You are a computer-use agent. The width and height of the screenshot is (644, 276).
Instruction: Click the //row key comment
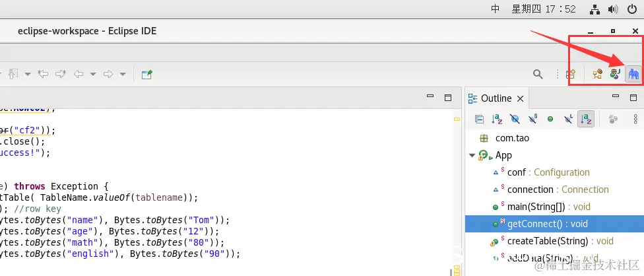coord(38,209)
